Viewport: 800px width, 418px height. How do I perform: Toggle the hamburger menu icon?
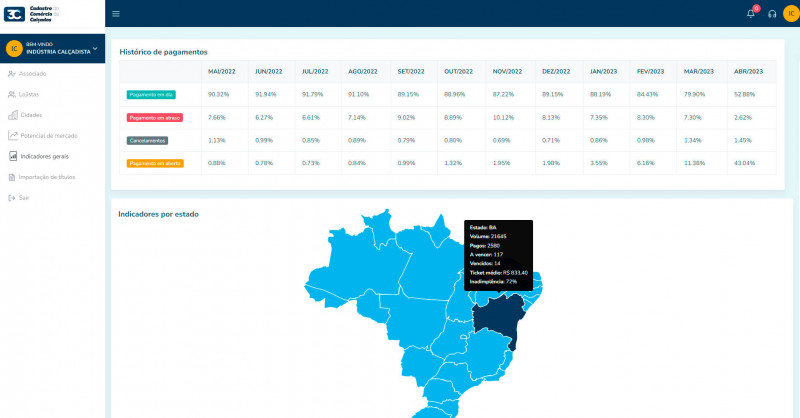[x=116, y=13]
